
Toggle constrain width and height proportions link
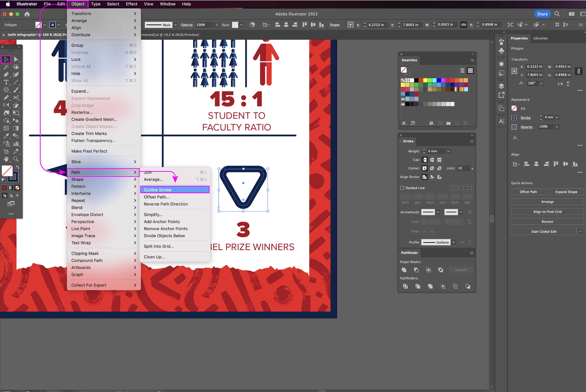(x=579, y=71)
